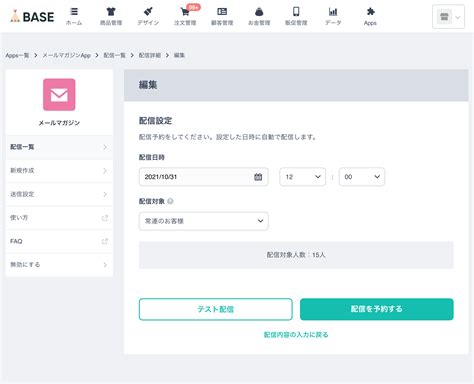Click the BASE logo

click(x=32, y=16)
